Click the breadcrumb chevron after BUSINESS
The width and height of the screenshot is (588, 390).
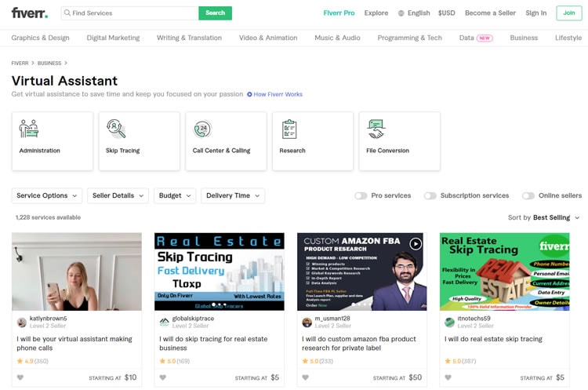[66, 63]
